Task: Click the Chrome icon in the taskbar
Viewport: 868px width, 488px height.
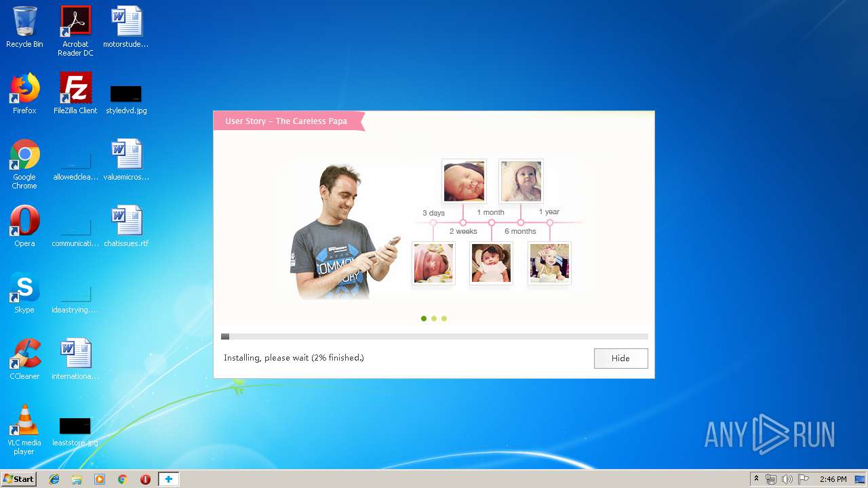Action: [x=122, y=479]
